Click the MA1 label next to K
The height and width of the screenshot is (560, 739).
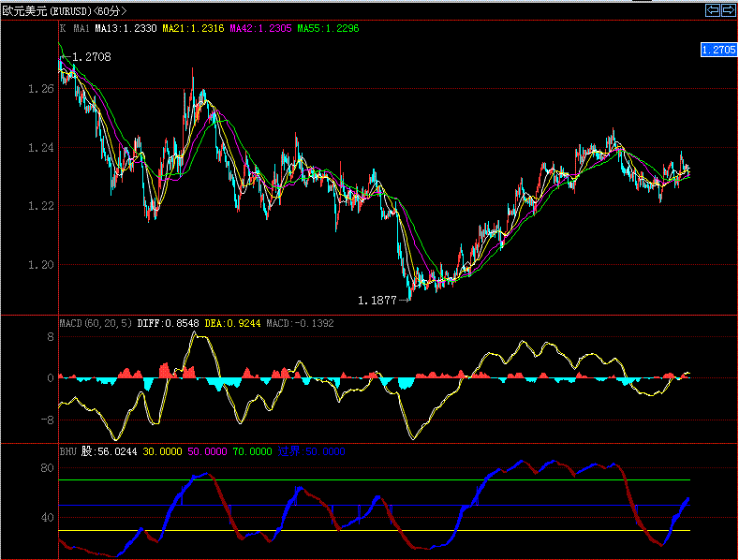(81, 28)
